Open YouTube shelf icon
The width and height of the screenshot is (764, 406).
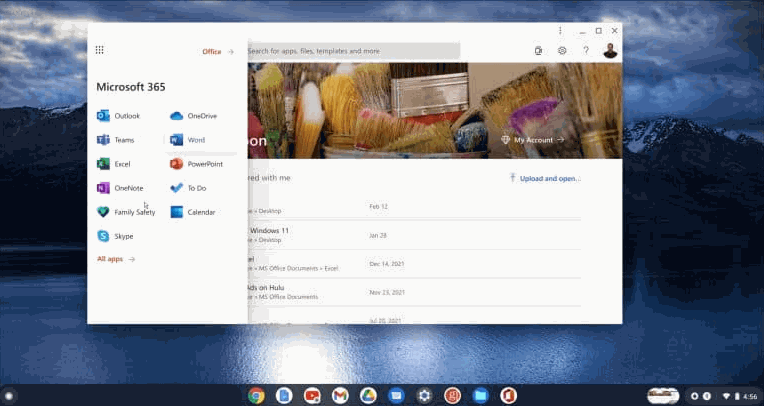click(312, 396)
